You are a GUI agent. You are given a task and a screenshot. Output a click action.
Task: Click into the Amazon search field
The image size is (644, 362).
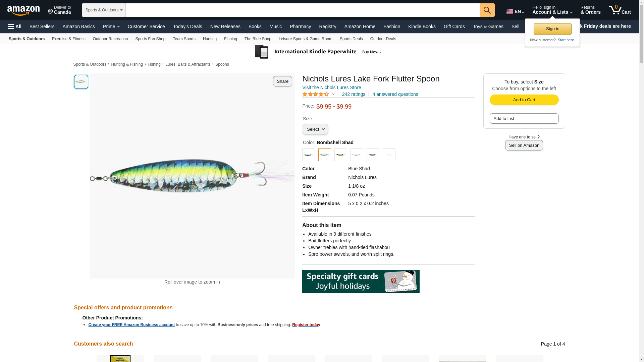[x=302, y=10]
